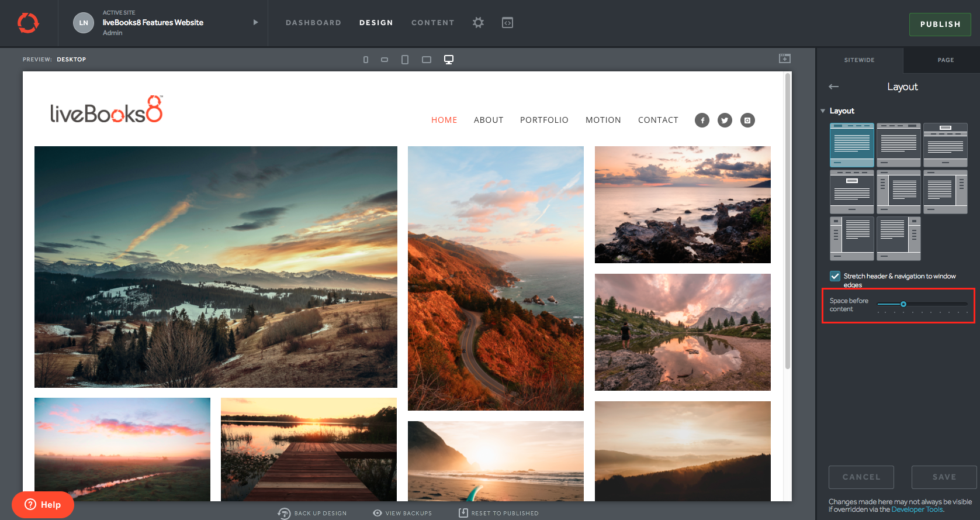Untick Stretch header & navigation checkbox
This screenshot has width=980, height=520.
coord(835,276)
